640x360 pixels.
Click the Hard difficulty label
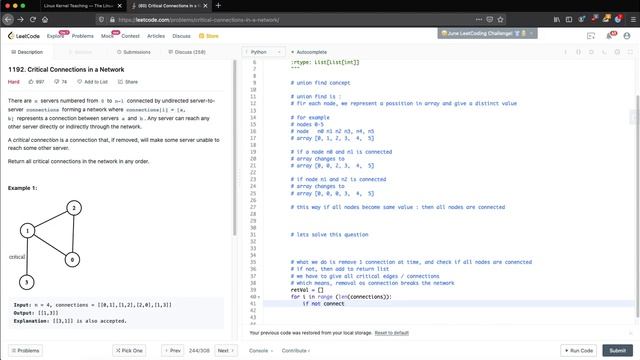pyautogui.click(x=13, y=82)
